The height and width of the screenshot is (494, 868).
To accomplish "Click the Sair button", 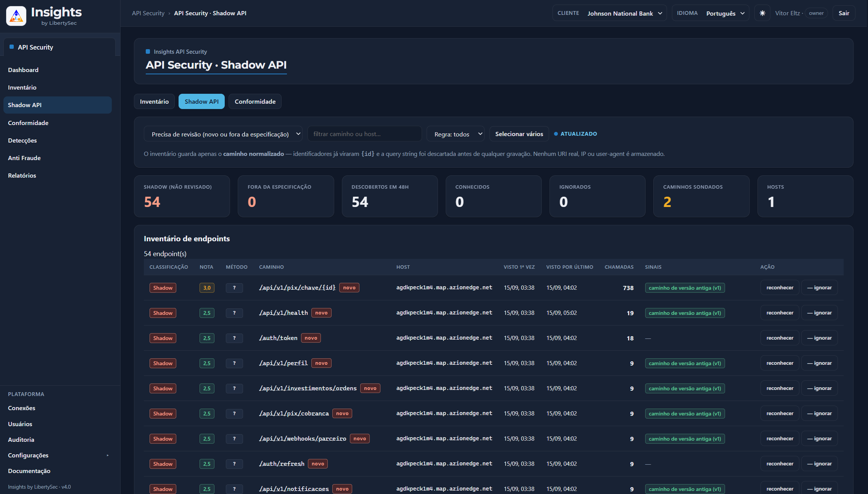I will click(x=844, y=13).
